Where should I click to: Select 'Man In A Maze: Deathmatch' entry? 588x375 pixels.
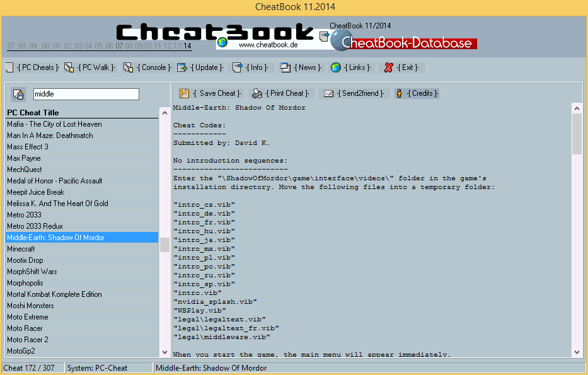point(82,136)
